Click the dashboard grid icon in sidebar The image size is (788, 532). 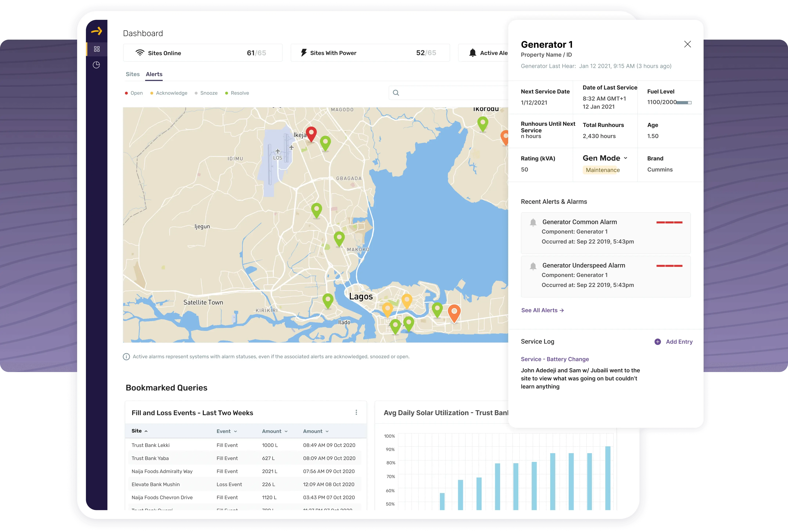click(x=97, y=49)
